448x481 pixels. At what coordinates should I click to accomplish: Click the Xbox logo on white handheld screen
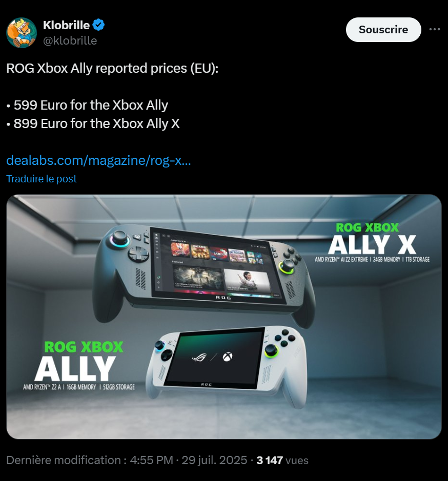228,357
